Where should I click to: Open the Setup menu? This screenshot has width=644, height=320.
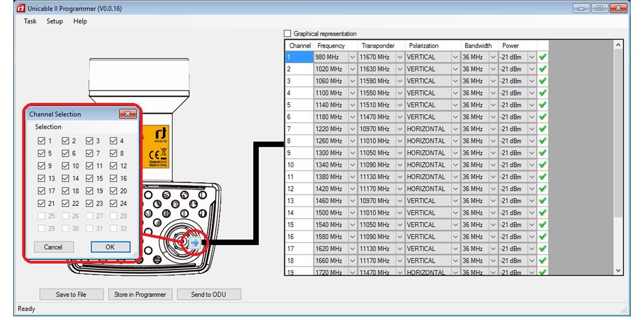click(55, 21)
